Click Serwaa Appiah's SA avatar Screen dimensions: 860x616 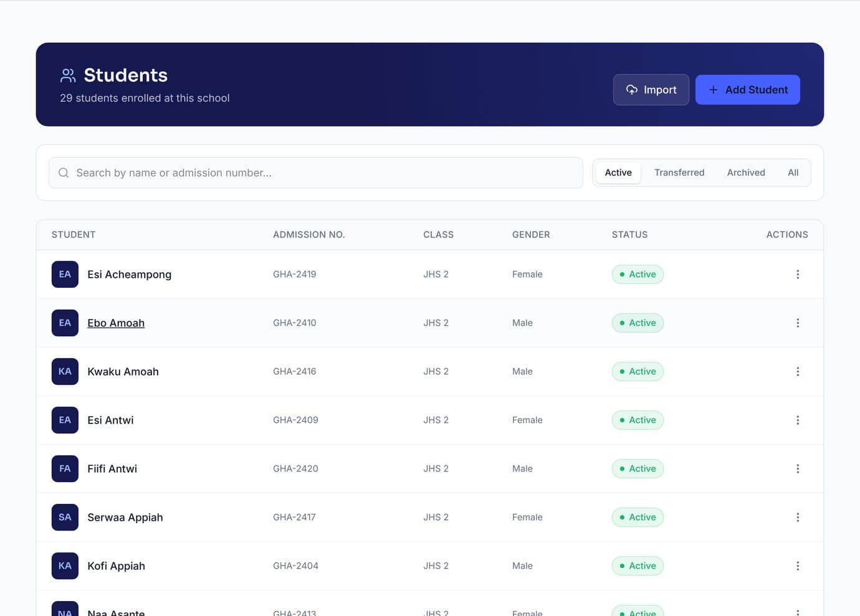(65, 517)
